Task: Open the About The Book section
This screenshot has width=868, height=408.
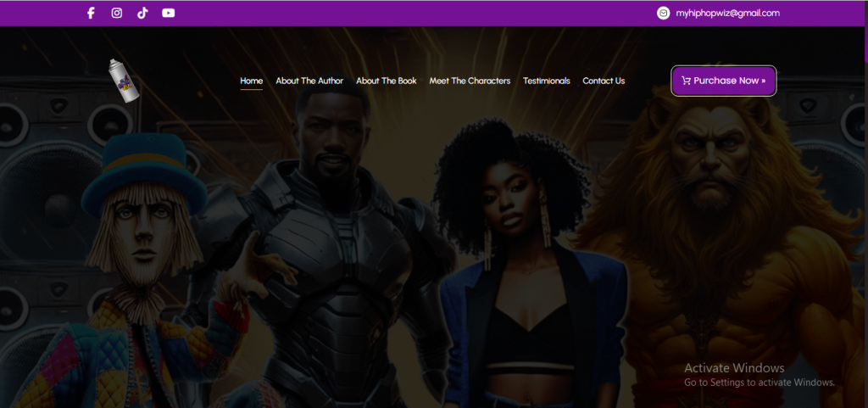Action: [x=387, y=81]
